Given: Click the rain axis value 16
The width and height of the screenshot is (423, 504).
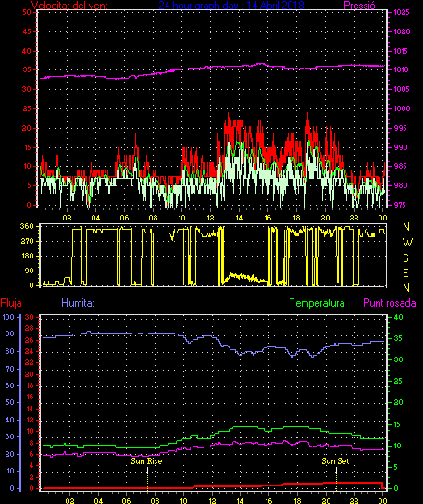Looking at the screenshot, I should pos(30,397).
